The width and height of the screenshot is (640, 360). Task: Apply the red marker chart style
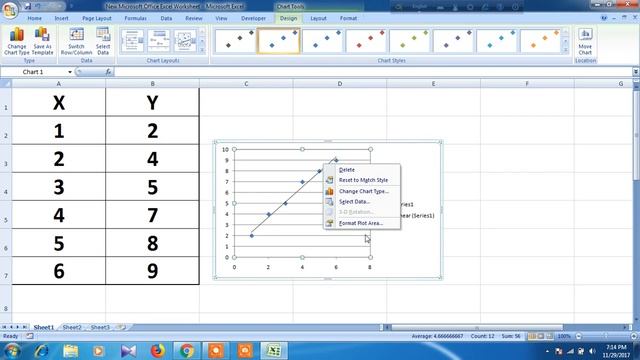[x=366, y=41]
